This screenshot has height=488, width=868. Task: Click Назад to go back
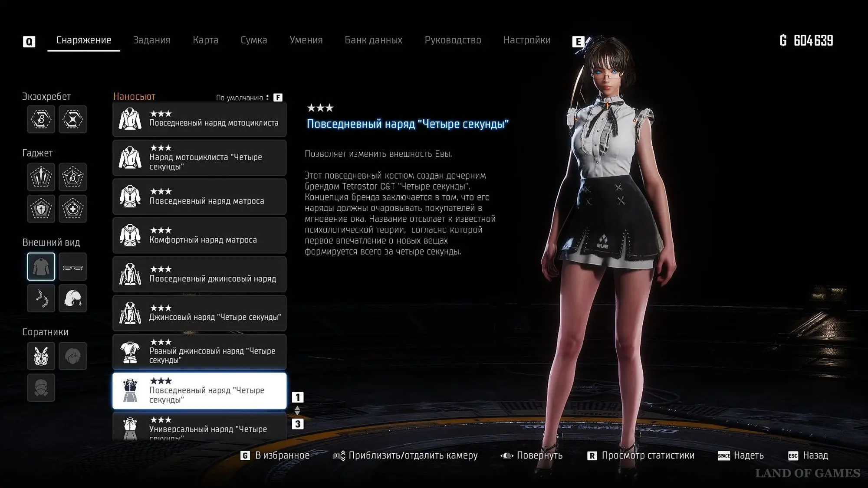point(815,455)
